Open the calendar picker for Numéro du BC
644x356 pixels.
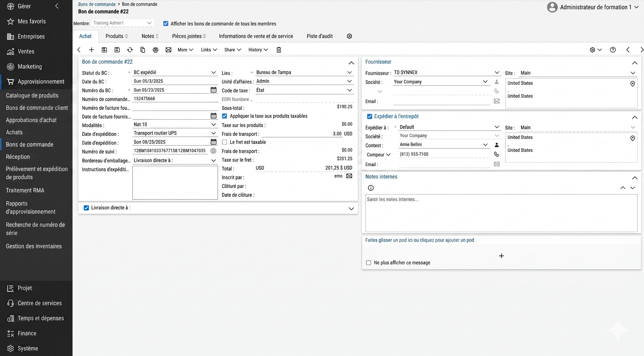point(213,90)
